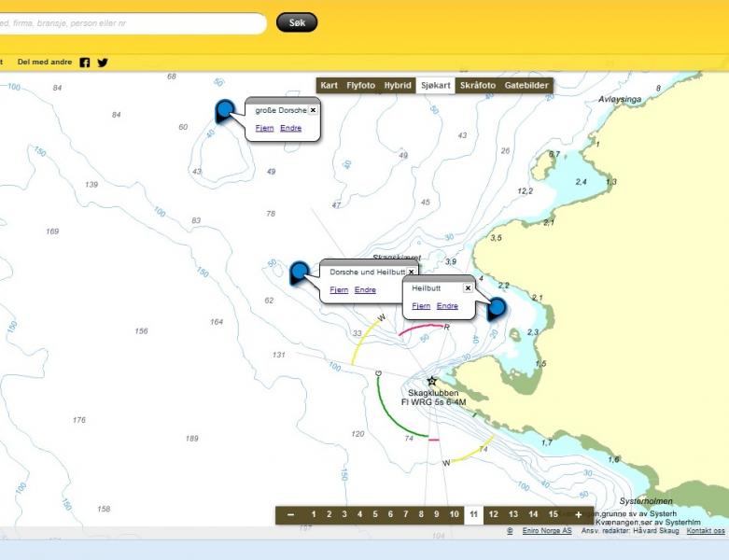Image resolution: width=729 pixels, height=560 pixels.
Task: Switch to Flyfoto map view
Action: click(360, 85)
